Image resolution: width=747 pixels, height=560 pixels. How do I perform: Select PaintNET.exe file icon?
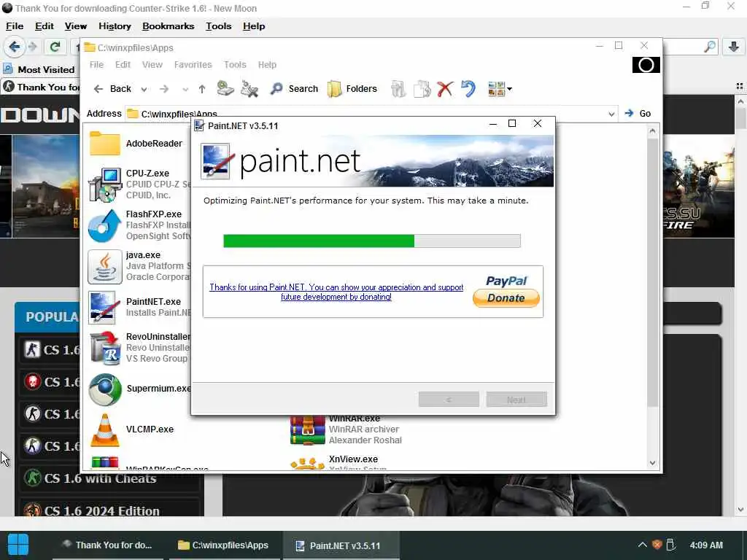coord(103,308)
